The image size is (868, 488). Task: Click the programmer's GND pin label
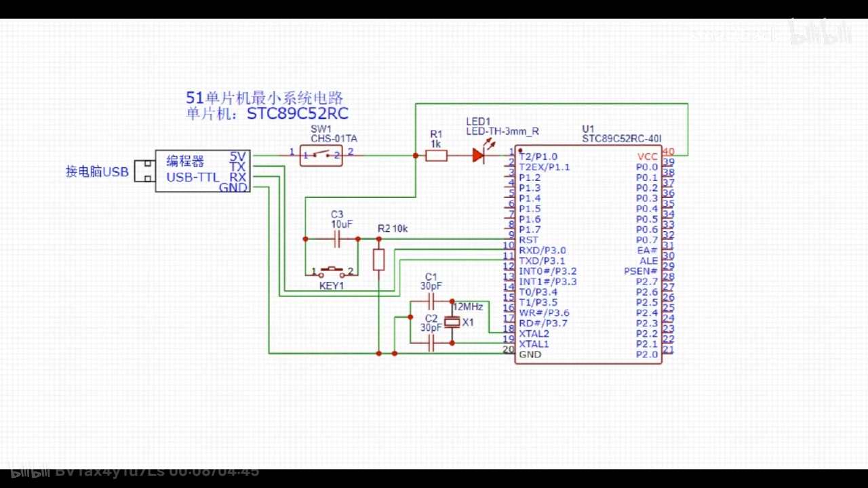(x=233, y=188)
